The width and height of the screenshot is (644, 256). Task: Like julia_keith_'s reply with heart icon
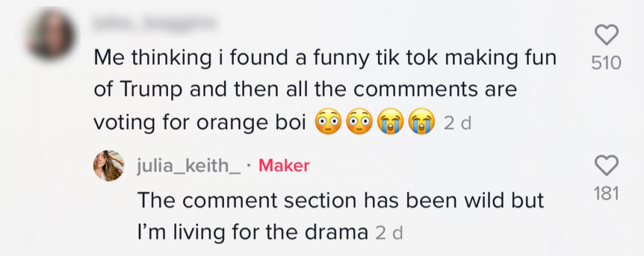point(606,166)
